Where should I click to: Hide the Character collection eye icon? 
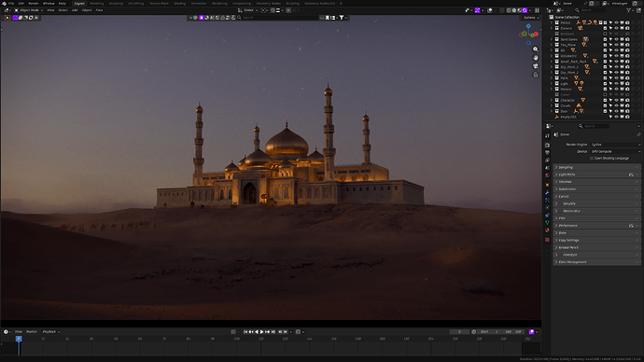[x=617, y=100]
